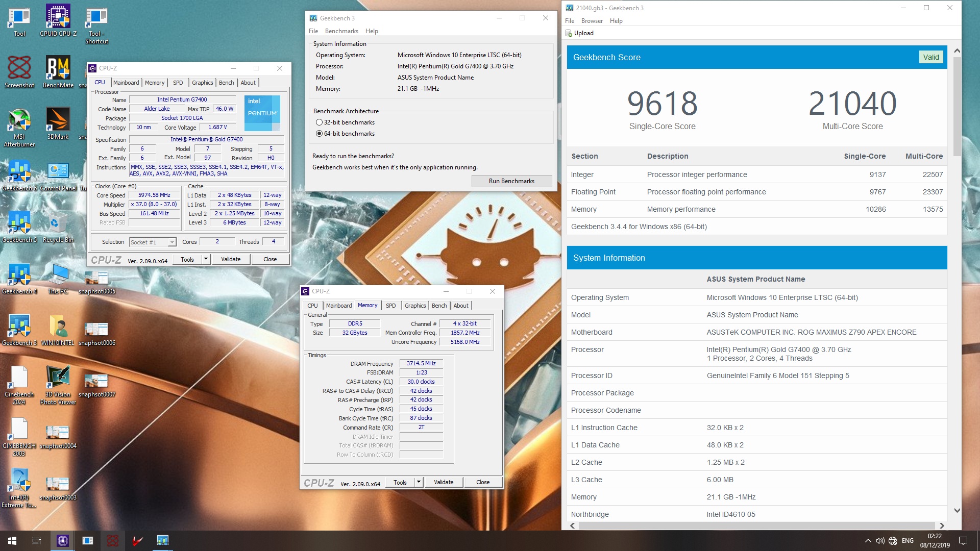Open This PC desktop icon
The height and width of the screenshot is (551, 980).
point(58,278)
